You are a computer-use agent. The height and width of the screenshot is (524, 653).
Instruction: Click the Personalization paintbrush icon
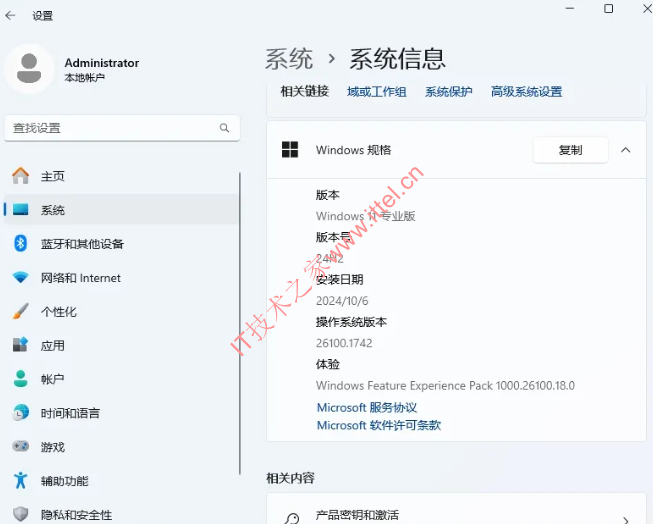click(20, 311)
